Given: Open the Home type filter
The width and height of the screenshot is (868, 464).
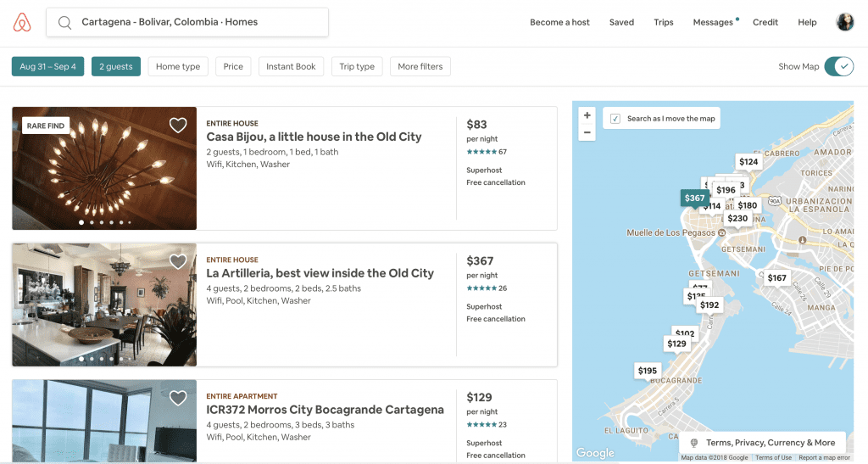Looking at the screenshot, I should [178, 67].
